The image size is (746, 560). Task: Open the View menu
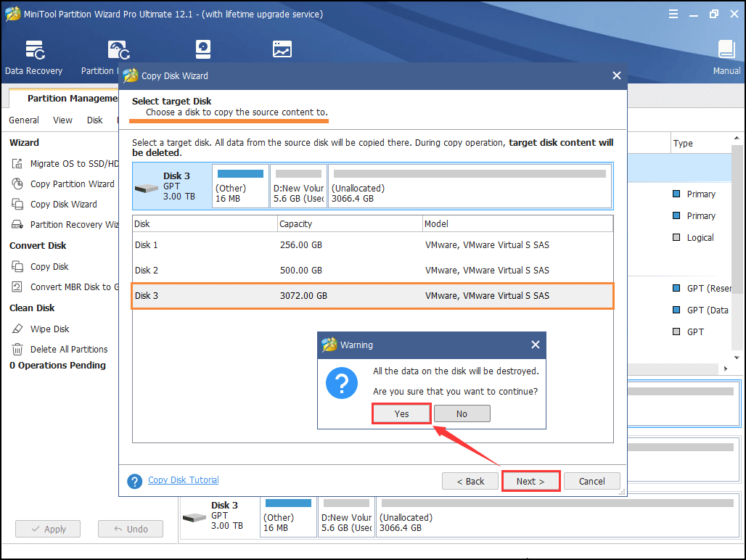pos(62,120)
